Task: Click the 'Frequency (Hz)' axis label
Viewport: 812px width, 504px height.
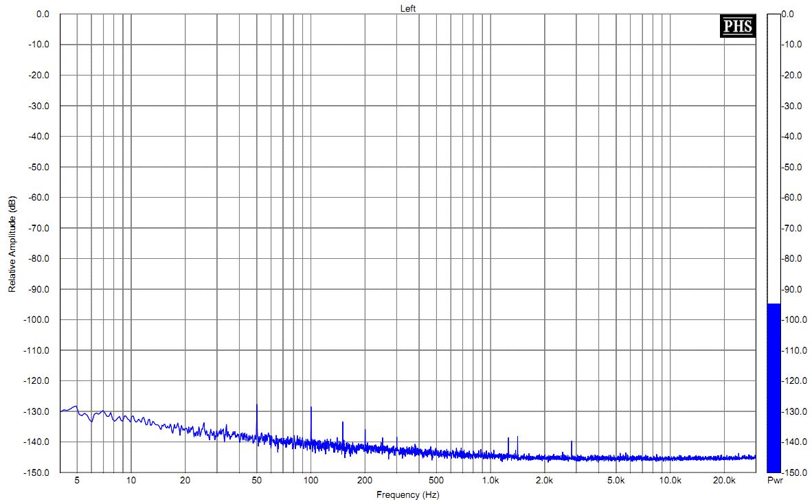Action: [407, 494]
